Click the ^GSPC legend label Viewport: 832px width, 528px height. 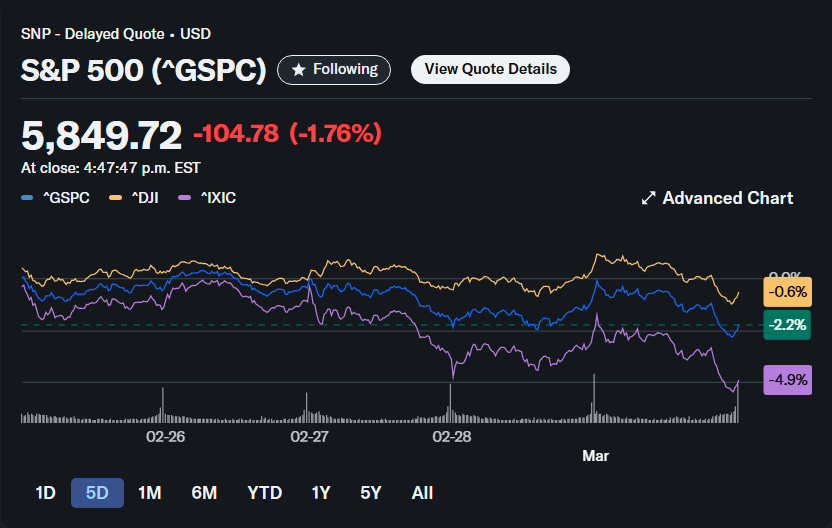[66, 198]
